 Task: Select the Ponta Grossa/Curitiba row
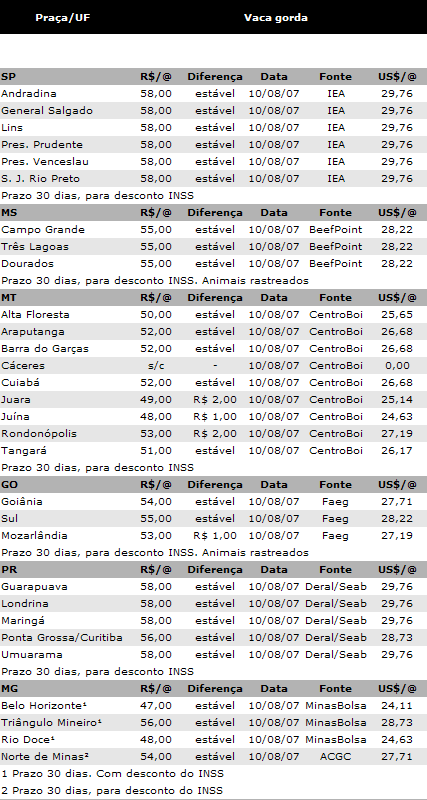tap(213, 638)
